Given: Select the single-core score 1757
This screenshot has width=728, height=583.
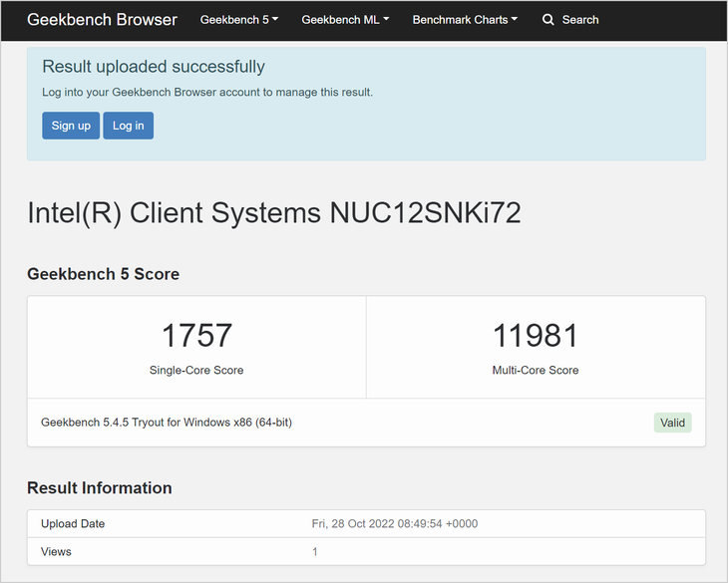Looking at the screenshot, I should pyautogui.click(x=196, y=335).
